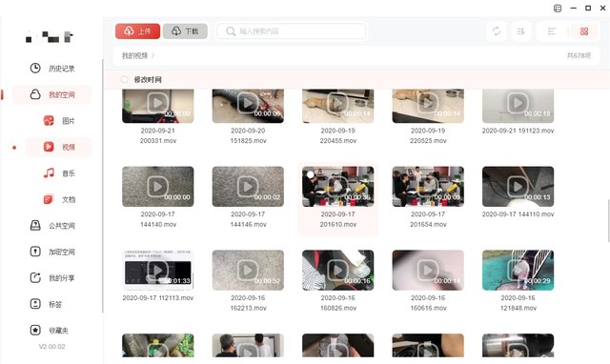Click the 共678项 item count
This screenshot has height=364, width=610.
pos(579,55)
